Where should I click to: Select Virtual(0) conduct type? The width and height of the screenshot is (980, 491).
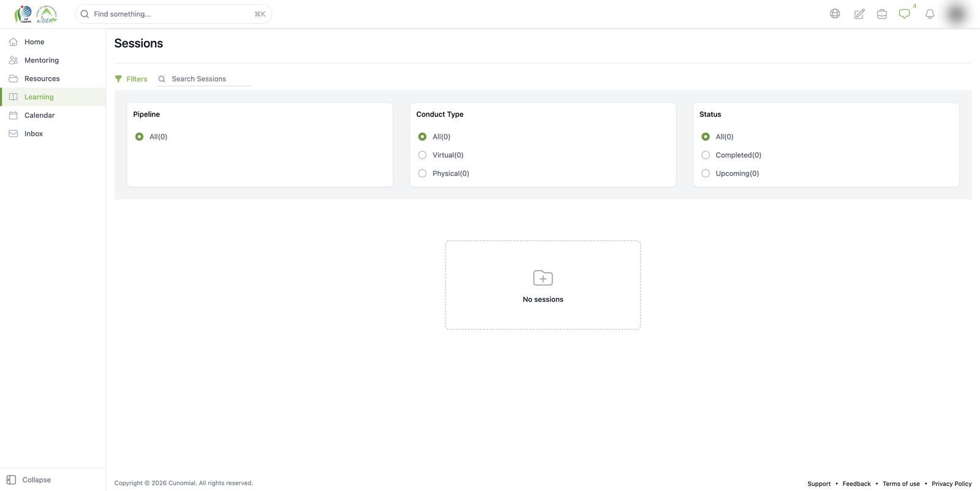(x=422, y=155)
